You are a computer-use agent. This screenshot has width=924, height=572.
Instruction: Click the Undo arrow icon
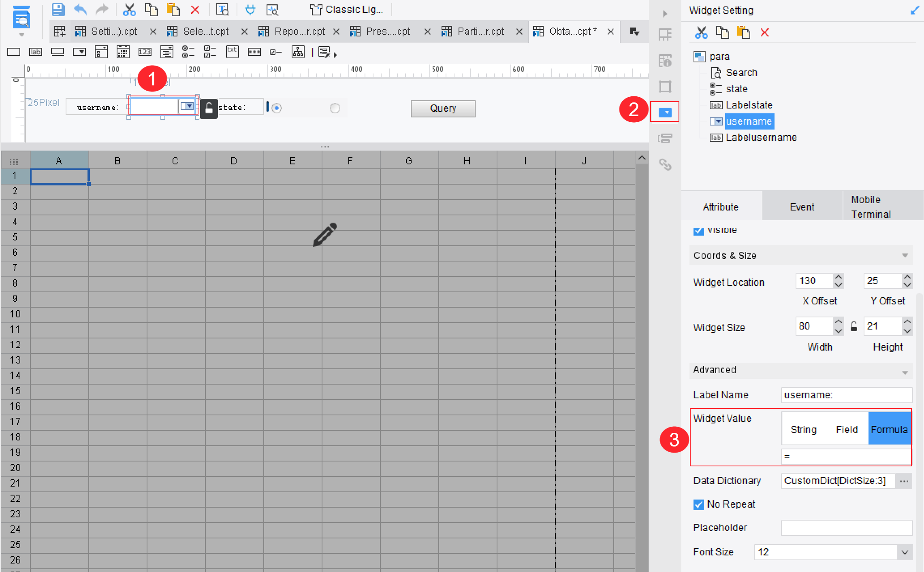(x=80, y=9)
